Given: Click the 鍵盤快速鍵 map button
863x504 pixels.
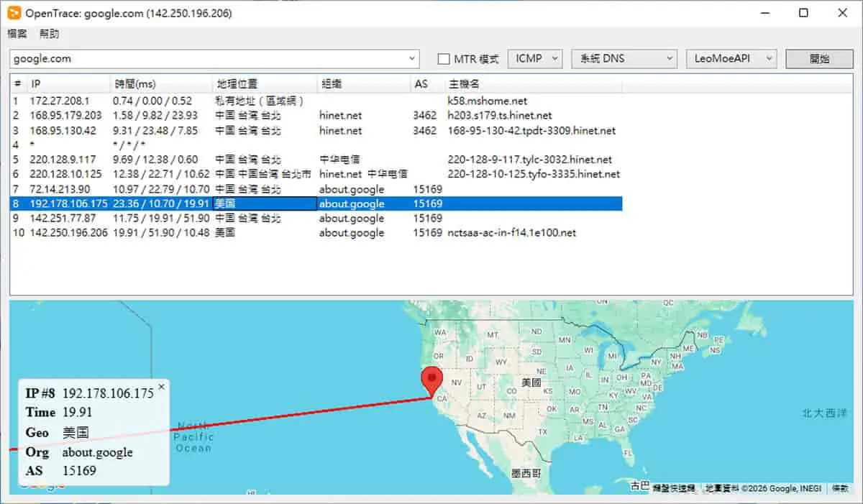Looking at the screenshot, I should 674,488.
